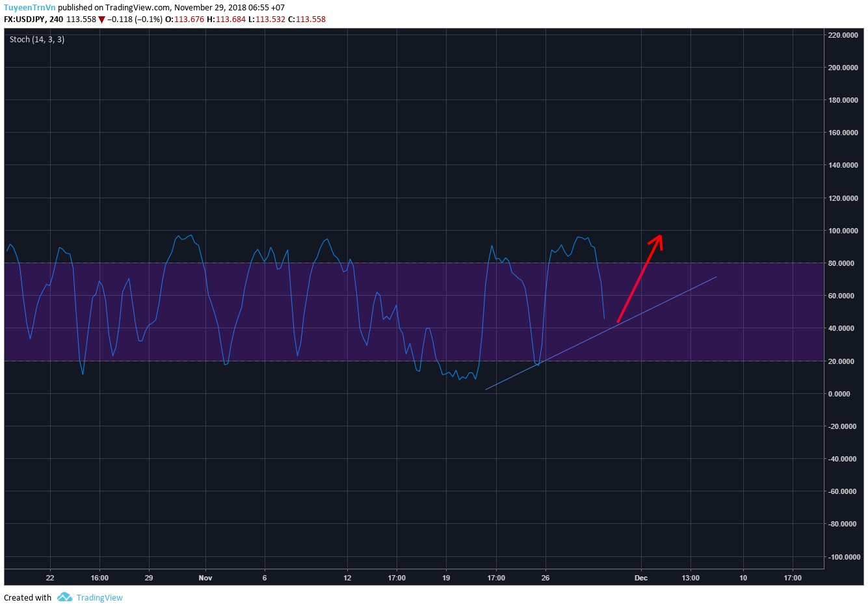Click the red down-triangle price change icon
Viewport: 868px width, 609px height.
101,19
